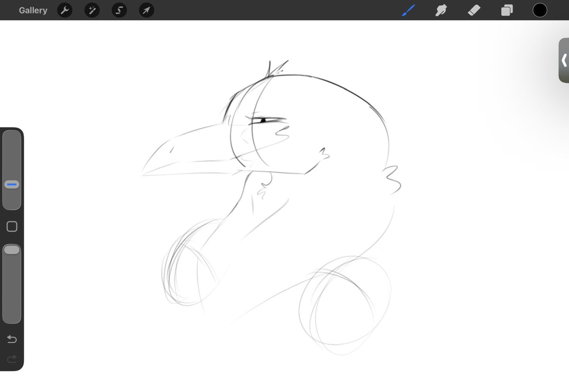The height and width of the screenshot is (392, 569).
Task: Undo the last stroke
Action: tap(12, 339)
